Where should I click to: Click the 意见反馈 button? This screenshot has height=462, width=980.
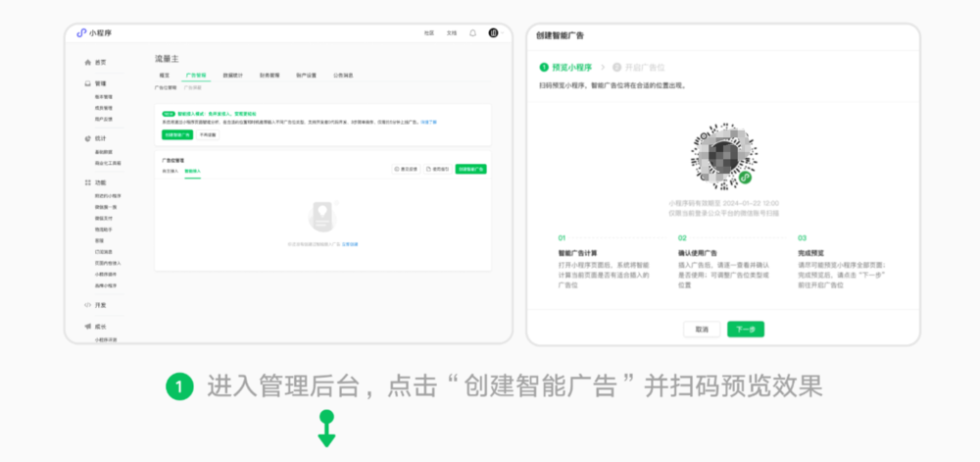407,169
